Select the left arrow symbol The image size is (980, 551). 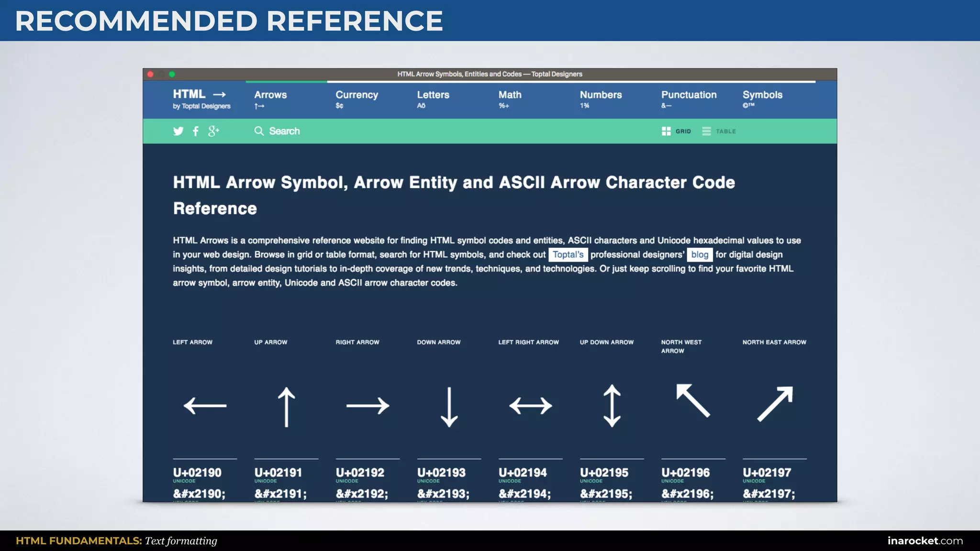pos(205,406)
